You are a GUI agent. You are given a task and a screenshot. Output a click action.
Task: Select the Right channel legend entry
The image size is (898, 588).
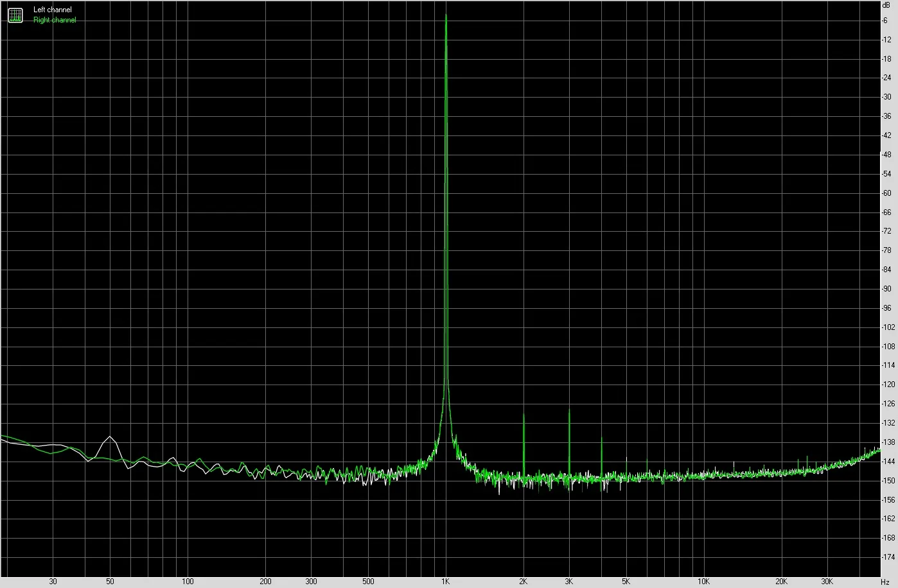[x=55, y=20]
